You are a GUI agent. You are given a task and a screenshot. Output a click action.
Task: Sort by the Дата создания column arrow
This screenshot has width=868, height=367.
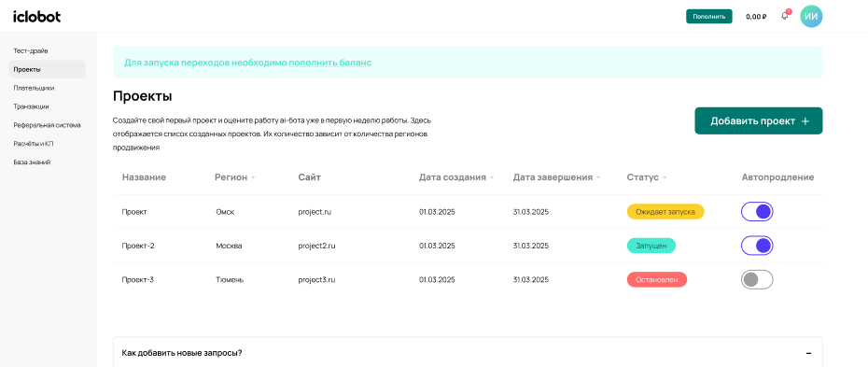(491, 177)
